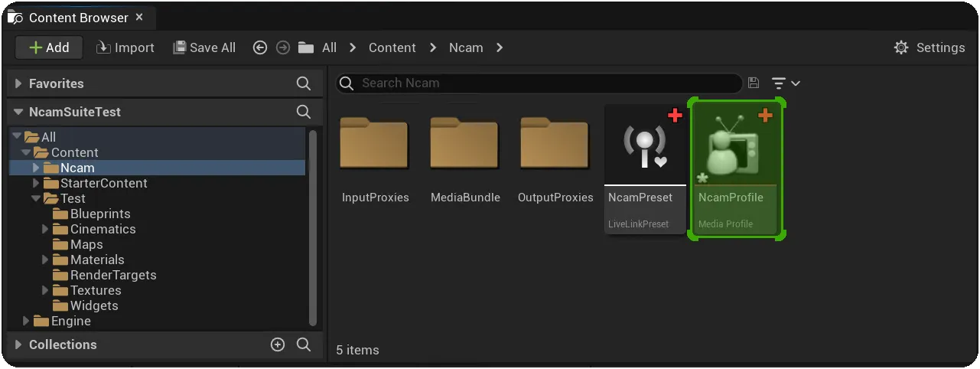Expand the Engine tree arrow

(x=26, y=321)
